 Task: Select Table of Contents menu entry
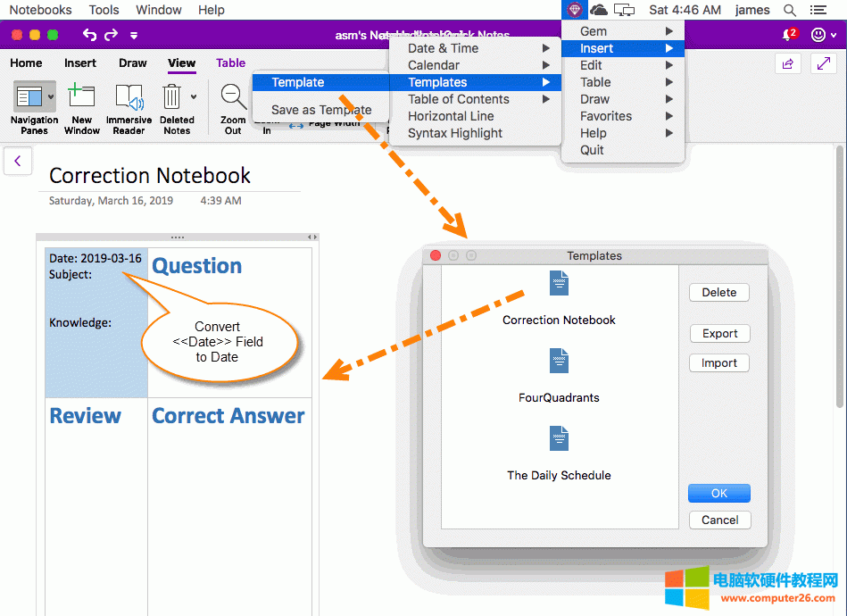coord(459,99)
